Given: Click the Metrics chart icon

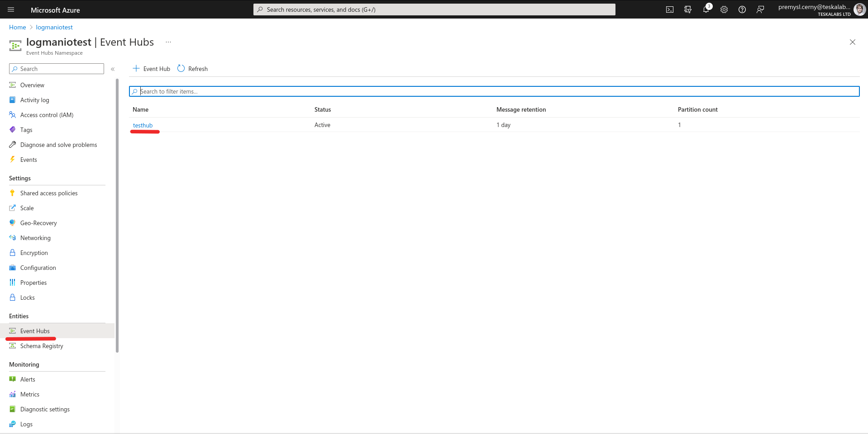Looking at the screenshot, I should point(13,394).
